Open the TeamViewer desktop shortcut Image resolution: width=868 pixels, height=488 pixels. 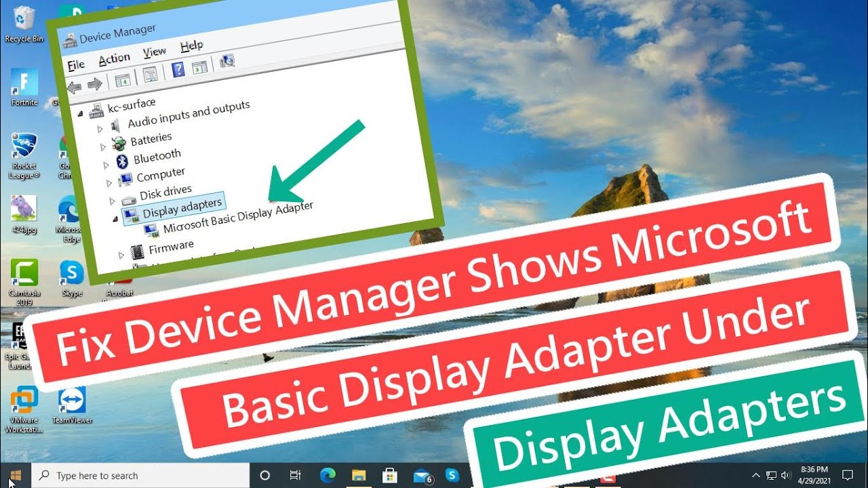(72, 405)
